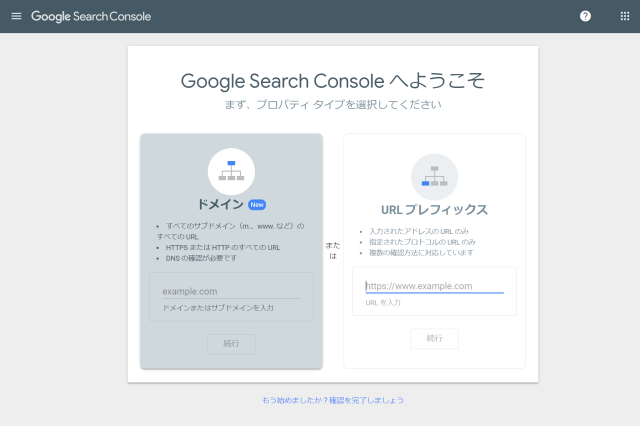Click the 入力されたアドレスの URL のみ bullet
The image size is (640, 426).
point(419,231)
